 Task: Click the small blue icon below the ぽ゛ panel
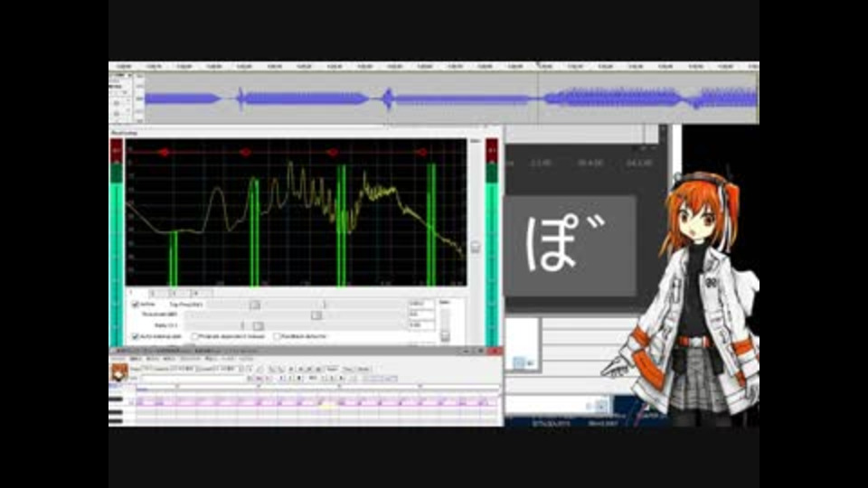click(519, 363)
